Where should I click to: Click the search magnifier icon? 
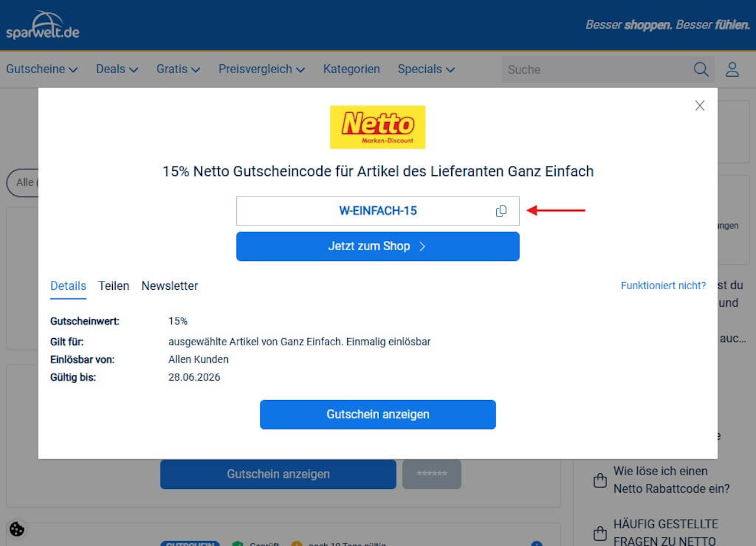coord(701,69)
